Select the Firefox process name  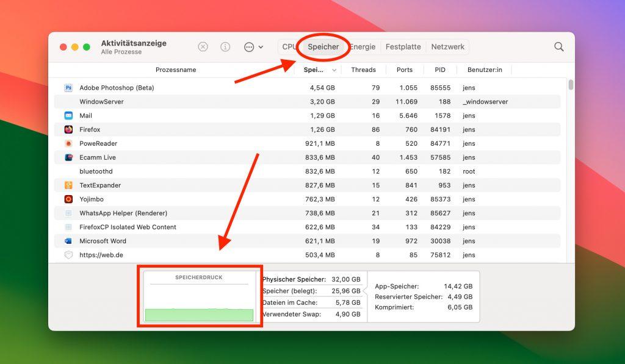click(90, 129)
